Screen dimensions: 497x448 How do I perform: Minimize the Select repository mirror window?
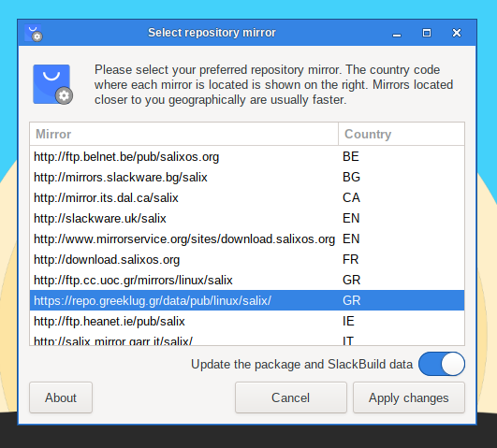[397, 33]
